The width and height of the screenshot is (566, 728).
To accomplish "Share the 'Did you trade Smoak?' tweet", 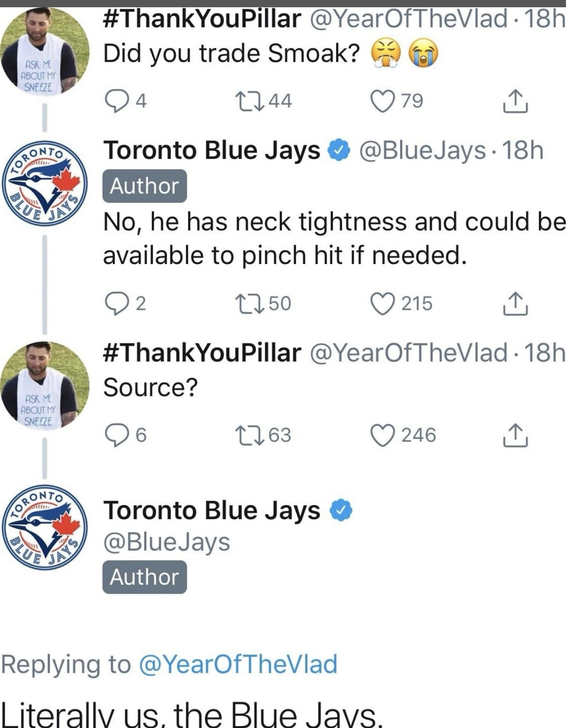I will [x=515, y=101].
